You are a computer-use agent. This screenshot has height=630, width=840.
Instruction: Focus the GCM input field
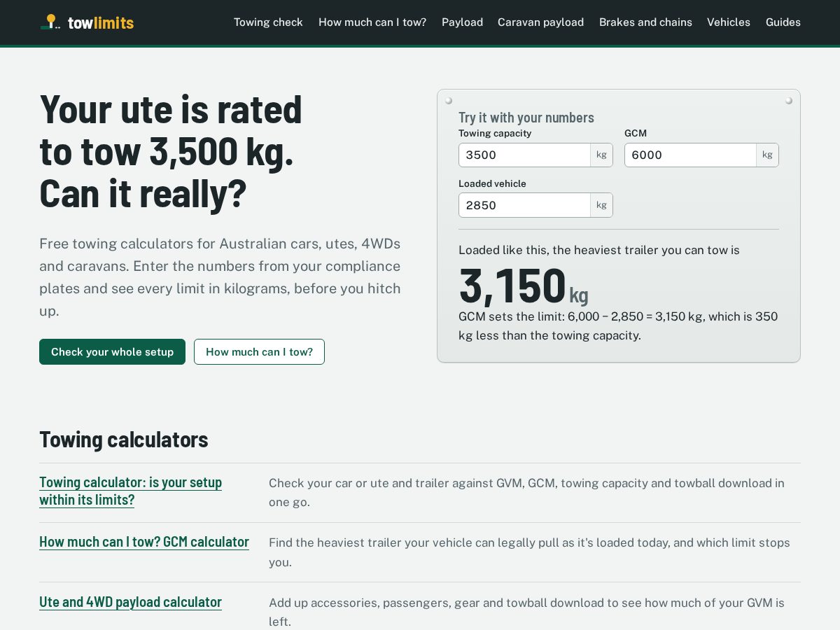[690, 155]
